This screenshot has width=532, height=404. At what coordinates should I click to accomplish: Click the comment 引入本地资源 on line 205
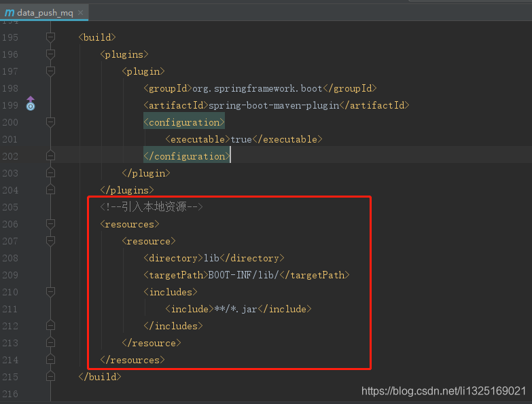point(152,206)
